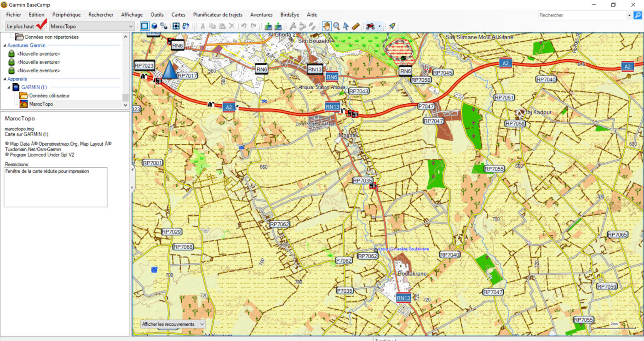Restore down the BaseCamp window

[613, 5]
